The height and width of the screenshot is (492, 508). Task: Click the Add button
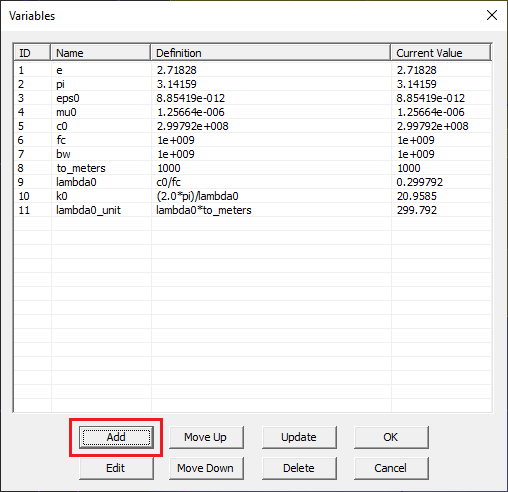116,437
